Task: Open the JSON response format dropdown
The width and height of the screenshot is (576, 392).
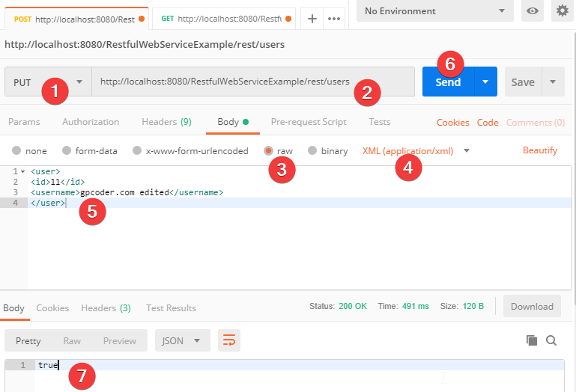Action: [x=183, y=340]
